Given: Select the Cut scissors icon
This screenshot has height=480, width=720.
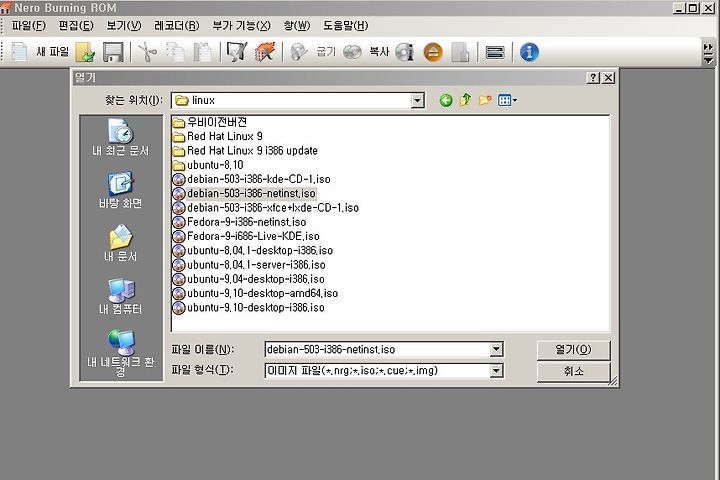Looking at the screenshot, I should tap(147, 52).
